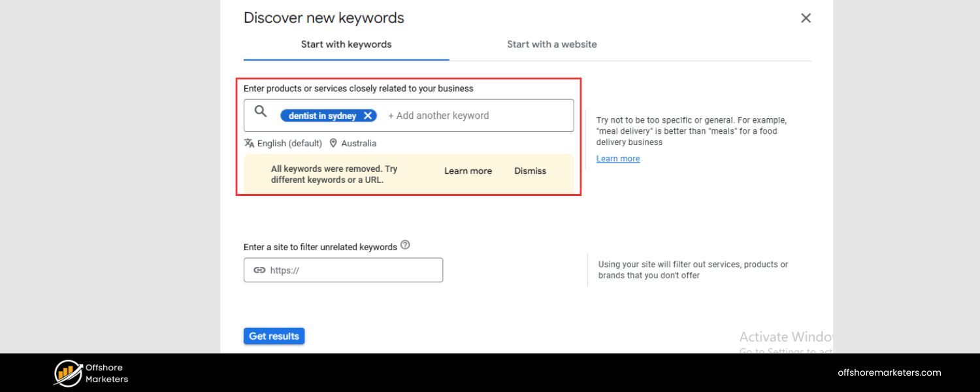Click the language translation icon

pos(249,142)
